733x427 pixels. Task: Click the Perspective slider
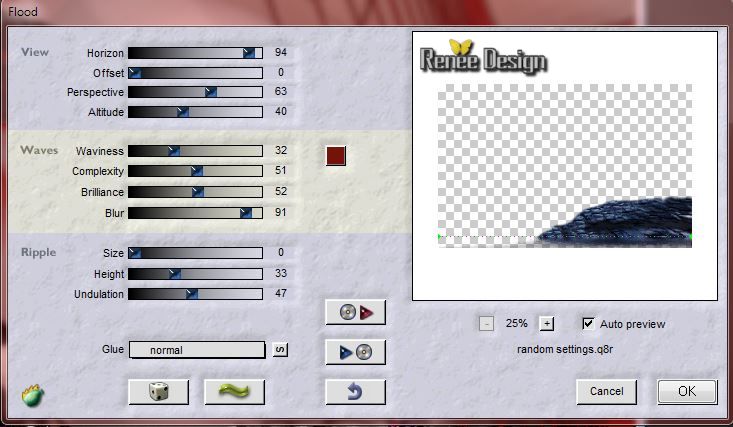point(195,92)
